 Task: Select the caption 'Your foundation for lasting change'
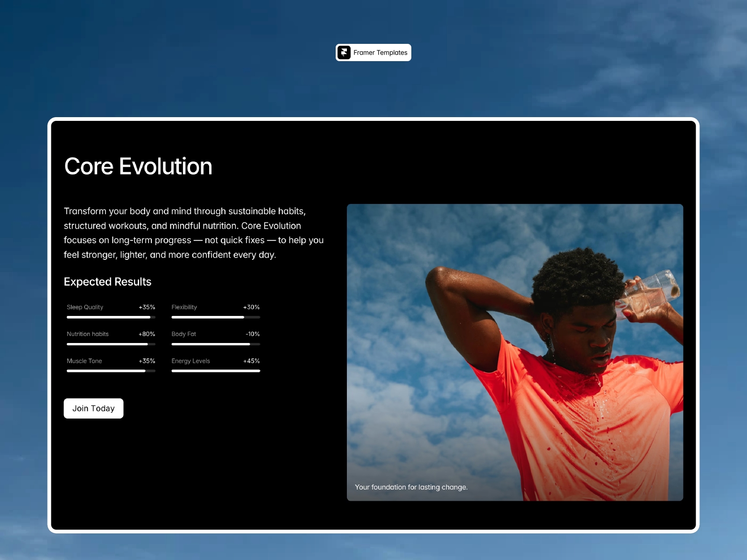[x=411, y=487]
